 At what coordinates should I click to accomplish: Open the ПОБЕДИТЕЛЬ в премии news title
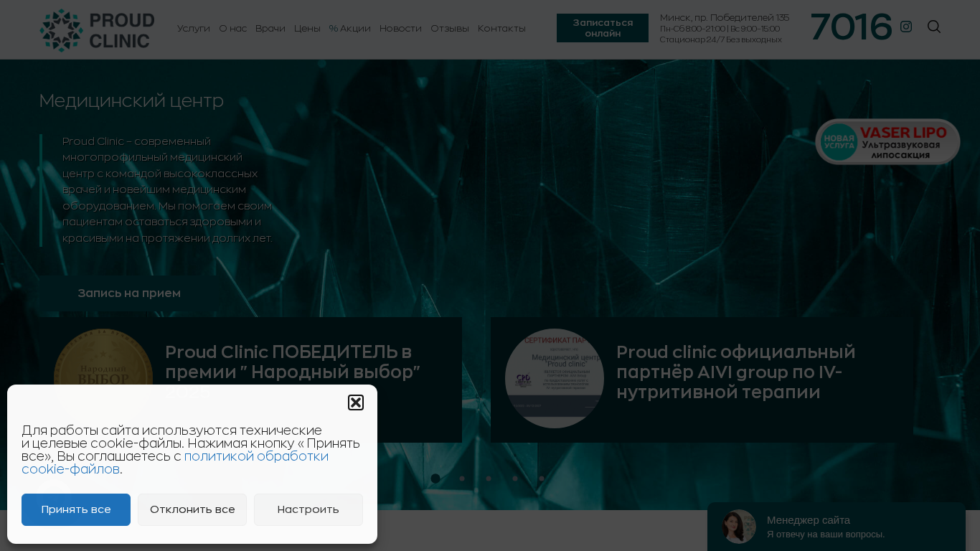293,372
